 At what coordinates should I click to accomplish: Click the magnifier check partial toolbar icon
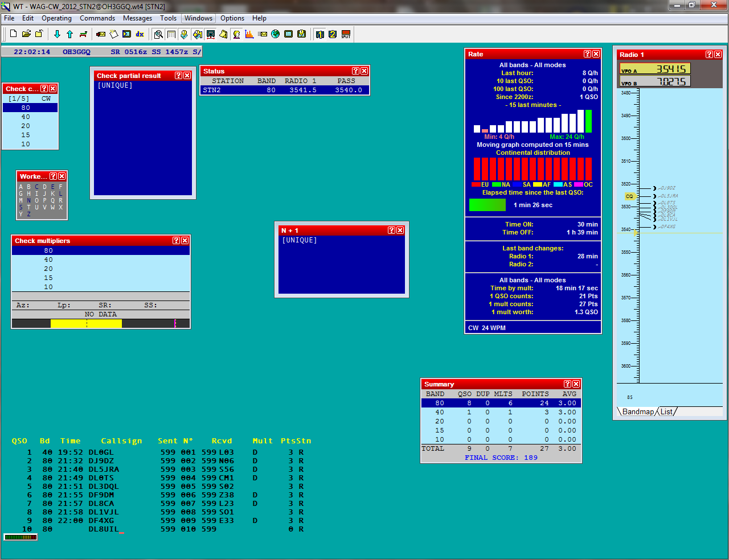pyautogui.click(x=158, y=34)
